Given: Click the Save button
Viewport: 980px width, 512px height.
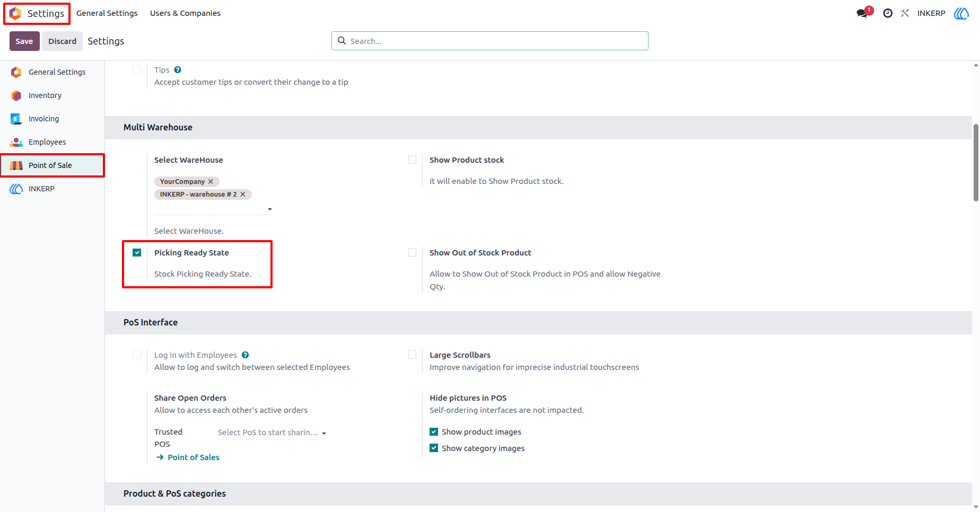Looking at the screenshot, I should 24,41.
